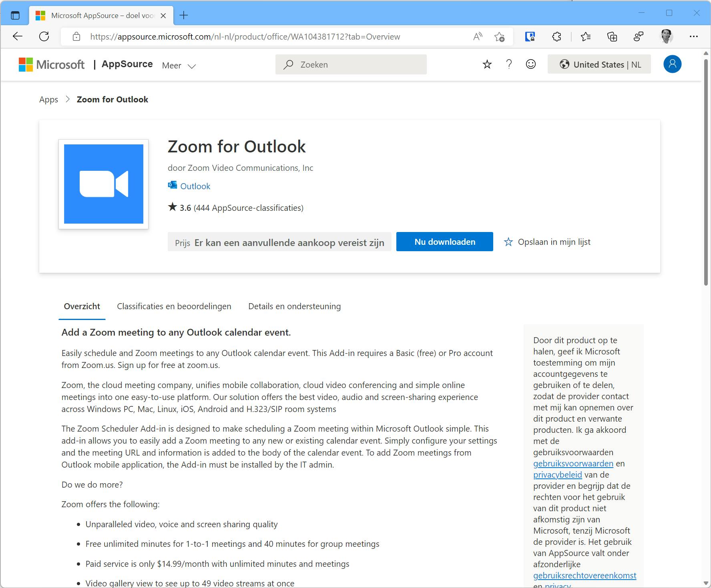Maximize the Edge browser window
711x588 pixels.
point(669,13)
